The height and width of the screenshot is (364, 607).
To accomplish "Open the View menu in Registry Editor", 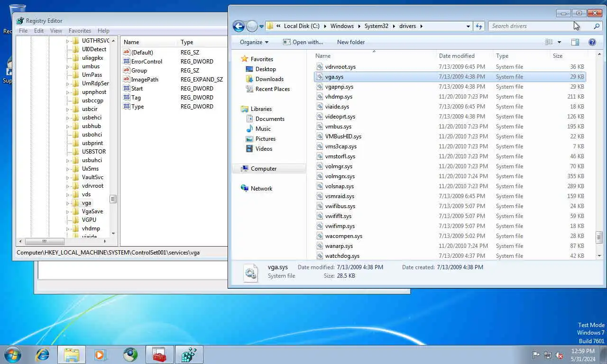I will (x=56, y=31).
